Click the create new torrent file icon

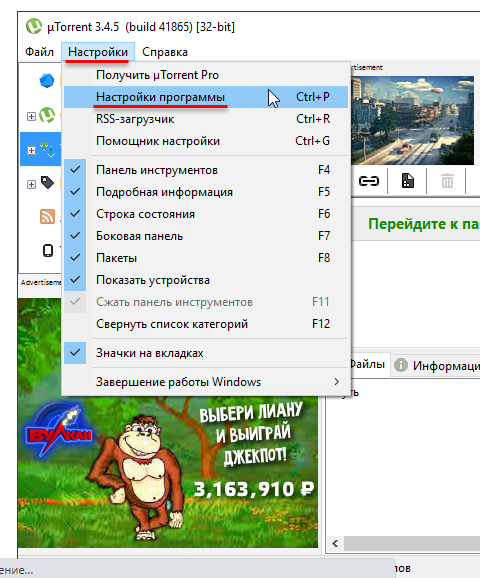407,181
